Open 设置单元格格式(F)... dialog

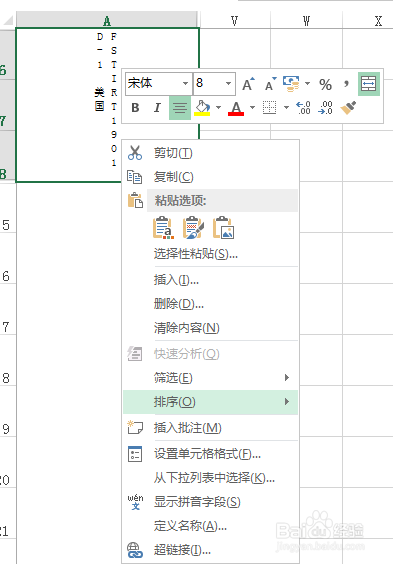pos(210,454)
